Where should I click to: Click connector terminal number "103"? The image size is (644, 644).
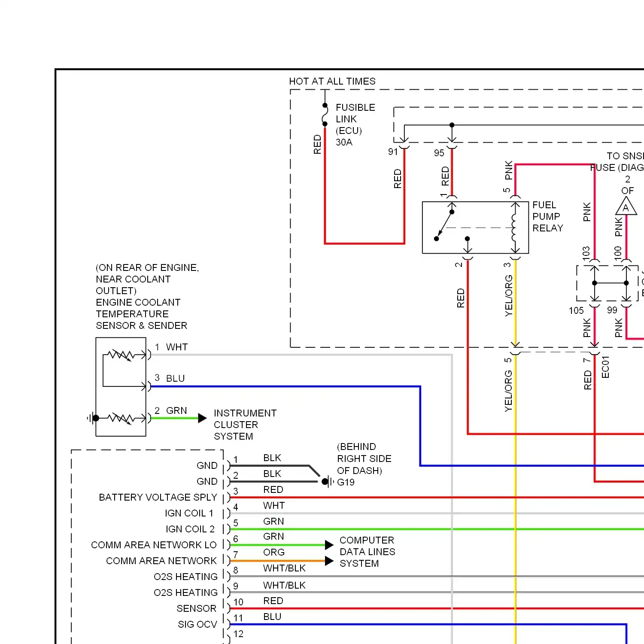586,252
